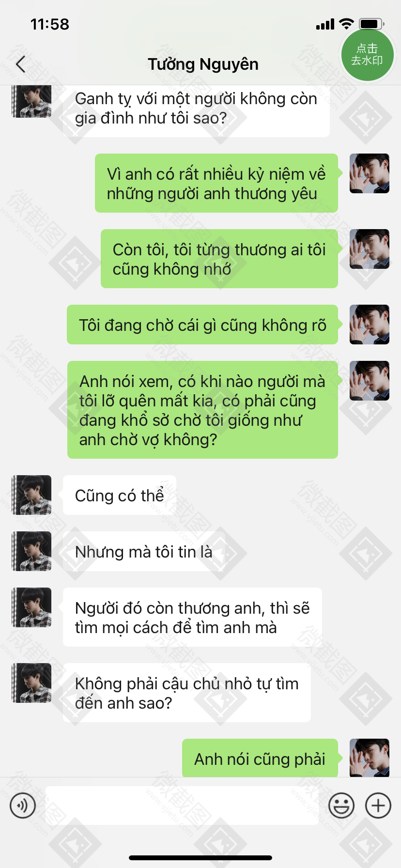Tap the battery indicator icon
The image size is (401, 868).
pyautogui.click(x=371, y=24)
